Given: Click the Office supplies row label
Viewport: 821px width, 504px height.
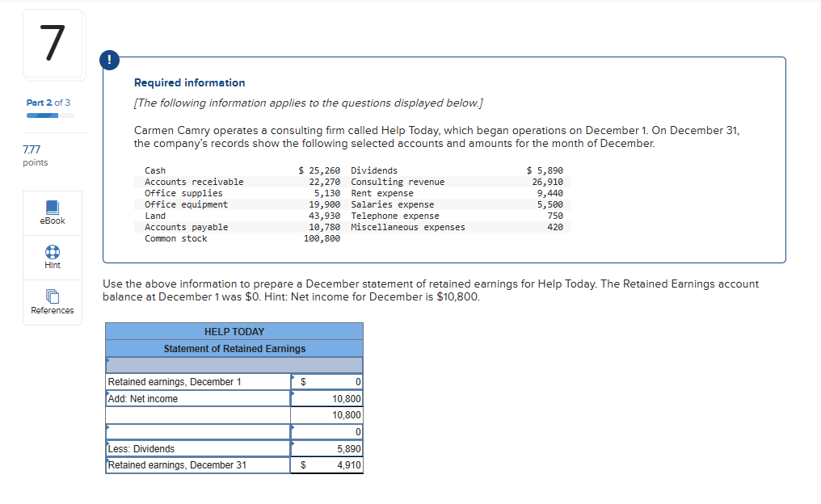Looking at the screenshot, I should [183, 193].
